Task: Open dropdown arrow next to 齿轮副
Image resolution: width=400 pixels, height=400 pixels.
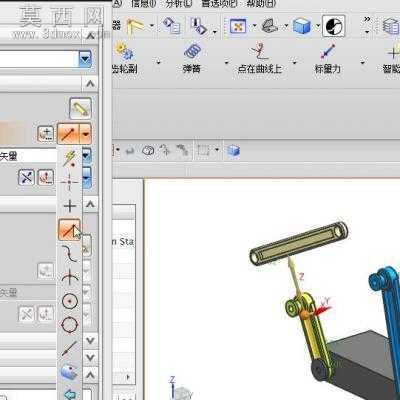Action: (x=159, y=62)
